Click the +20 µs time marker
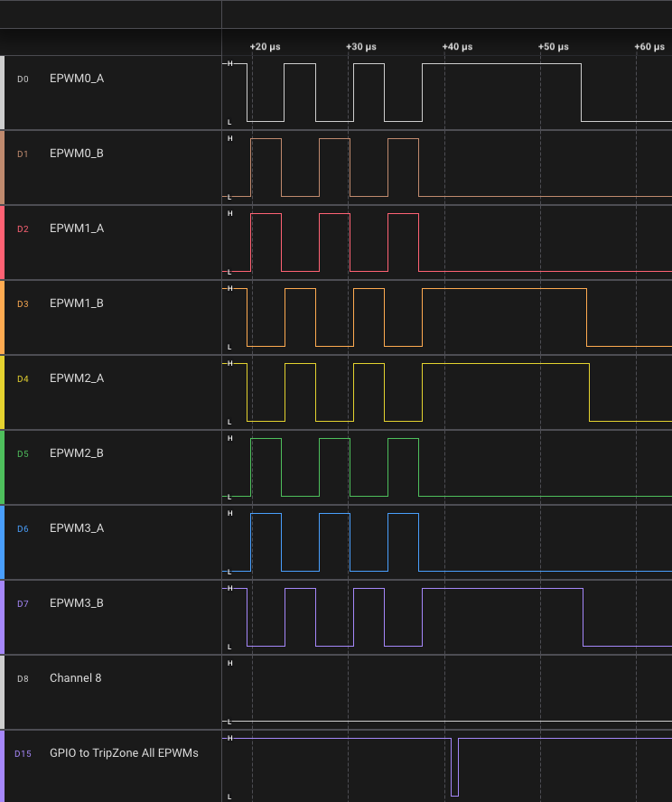The width and height of the screenshot is (672, 802). pos(265,46)
